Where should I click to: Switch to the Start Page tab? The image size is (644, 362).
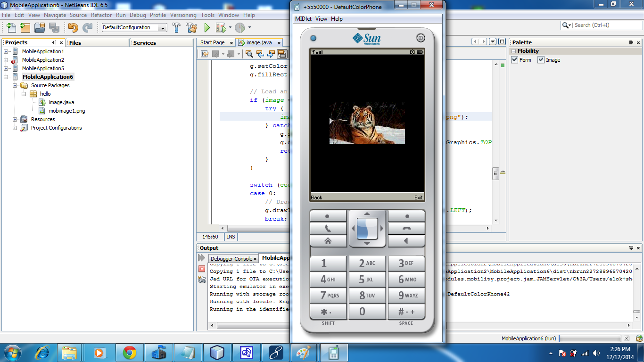coord(212,42)
